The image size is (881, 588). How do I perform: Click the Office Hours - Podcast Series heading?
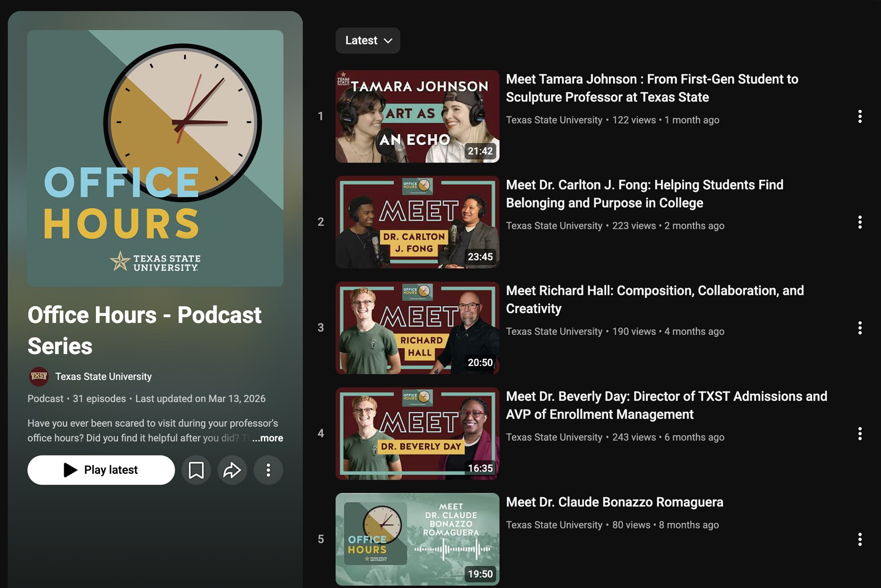[x=144, y=330]
